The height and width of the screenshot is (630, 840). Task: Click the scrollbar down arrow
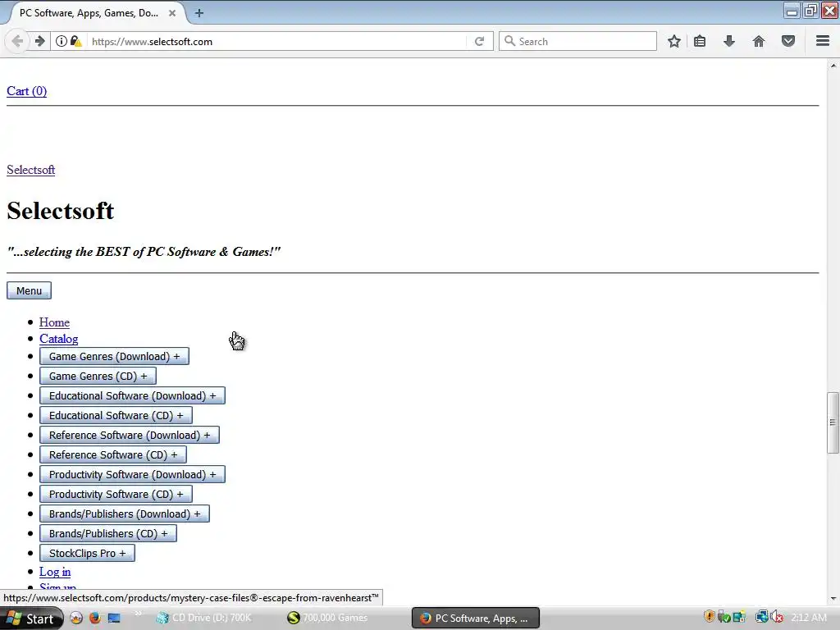click(833, 599)
